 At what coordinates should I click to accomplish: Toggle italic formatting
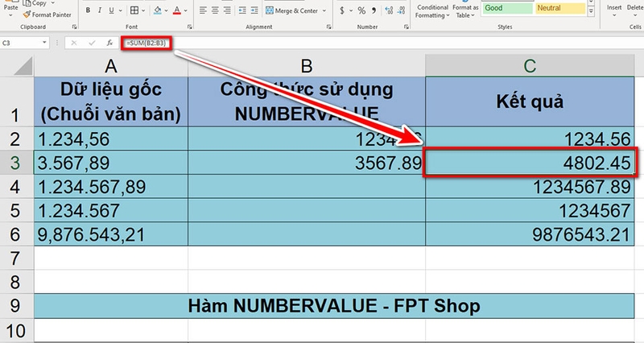99,10
